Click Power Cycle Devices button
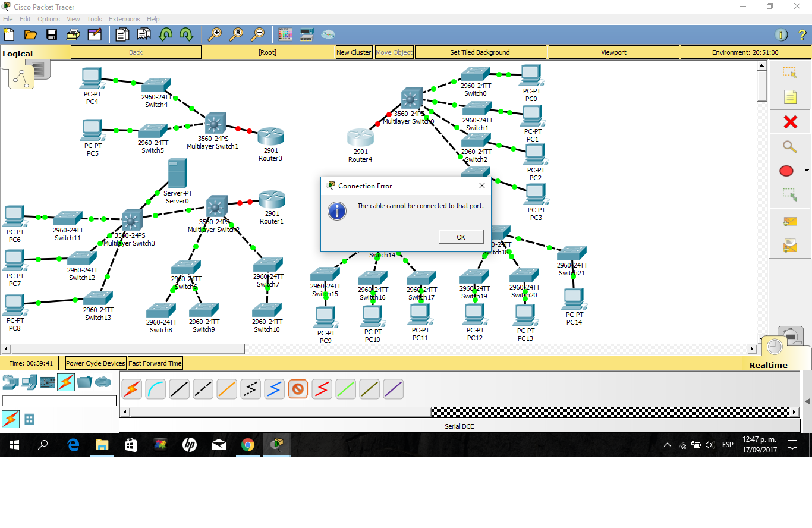Viewport: 812px width, 528px height. (96, 363)
